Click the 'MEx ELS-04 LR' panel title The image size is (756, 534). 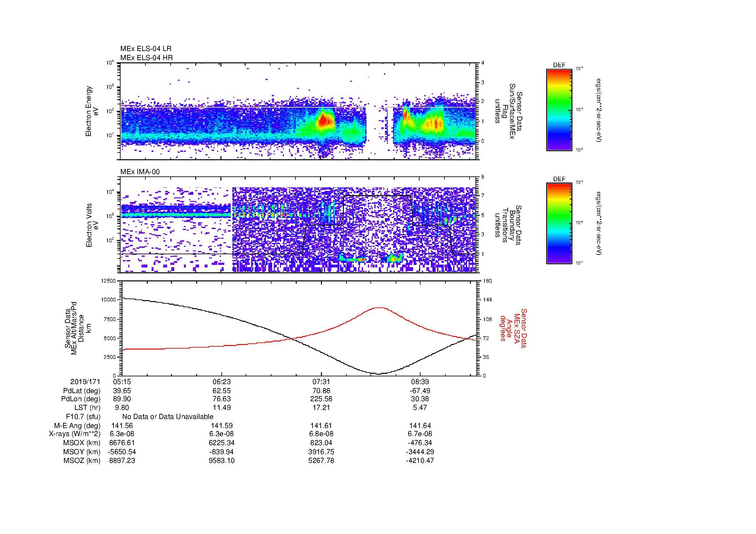(145, 49)
